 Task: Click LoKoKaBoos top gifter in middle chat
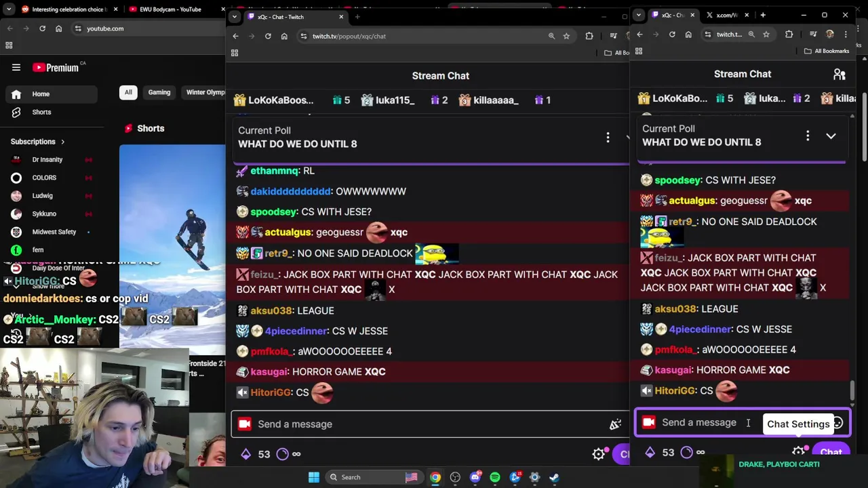(274, 100)
